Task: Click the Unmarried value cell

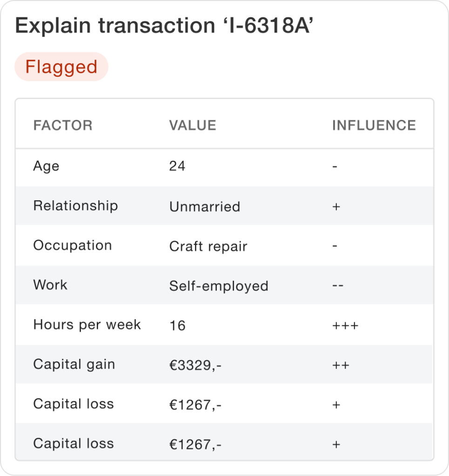Action: click(205, 207)
